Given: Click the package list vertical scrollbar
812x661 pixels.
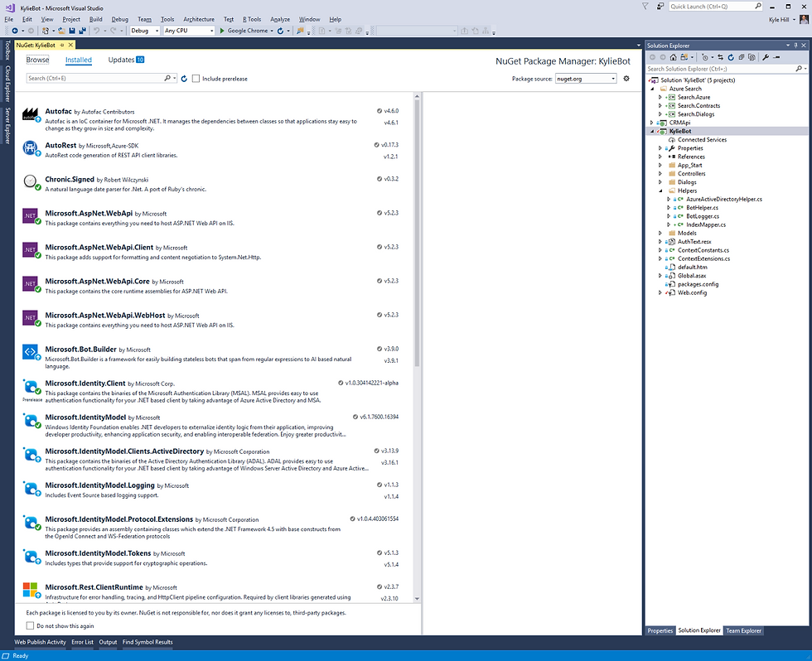Looking at the screenshot, I should pyautogui.click(x=417, y=233).
